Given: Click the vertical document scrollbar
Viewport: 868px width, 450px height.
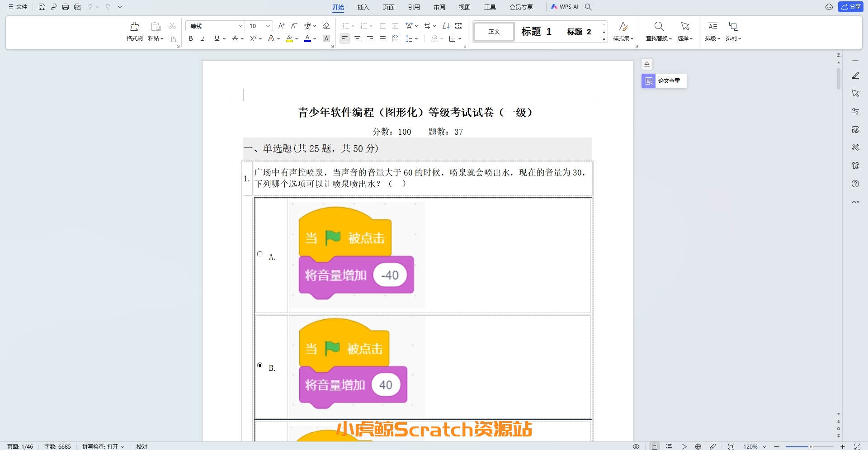Looking at the screenshot, I should [x=839, y=79].
